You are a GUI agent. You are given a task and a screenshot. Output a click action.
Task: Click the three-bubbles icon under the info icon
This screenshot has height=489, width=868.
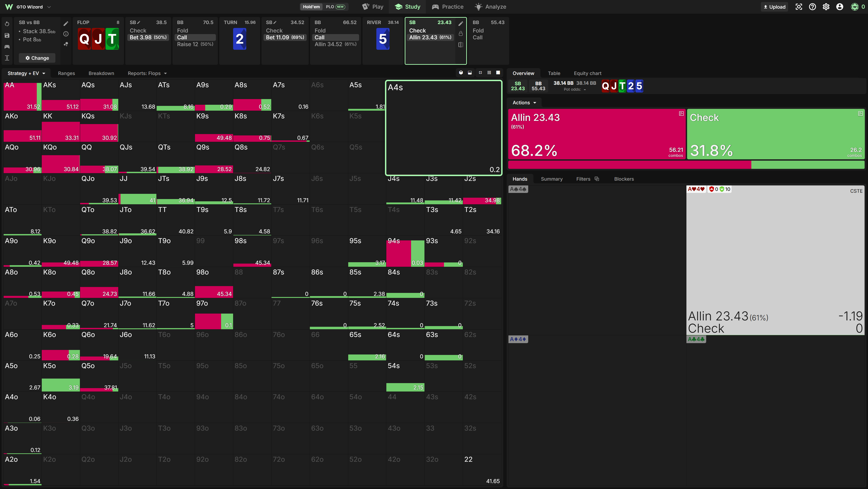[x=66, y=44]
